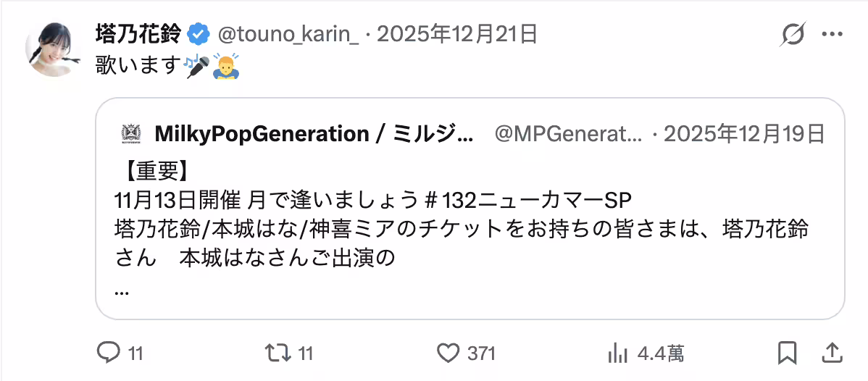Open 塔乃花鈴's profile picture
The width and height of the screenshot is (868, 381).
point(51,49)
